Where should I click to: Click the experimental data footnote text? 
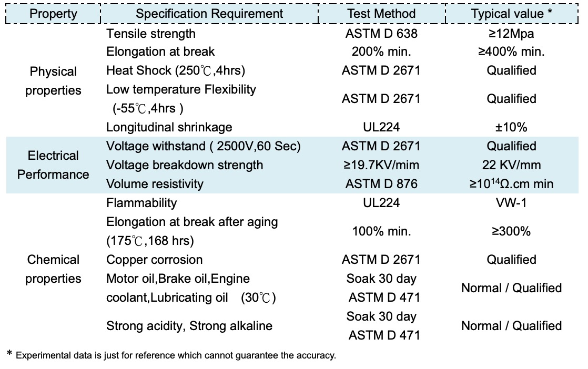pyautogui.click(x=176, y=356)
